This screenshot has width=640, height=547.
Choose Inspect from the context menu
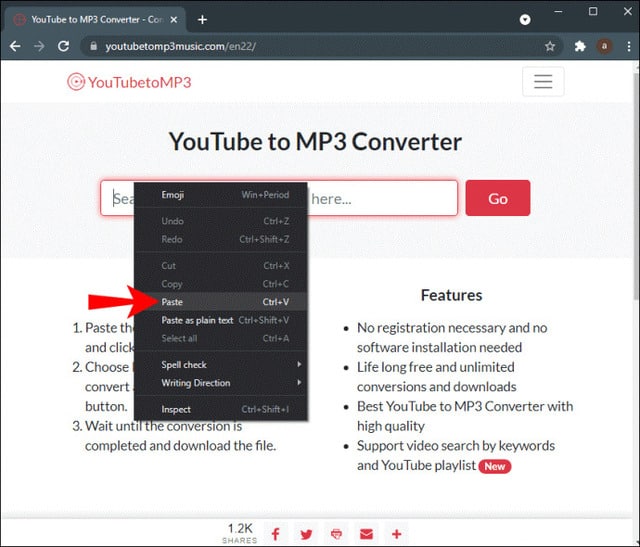point(221,409)
